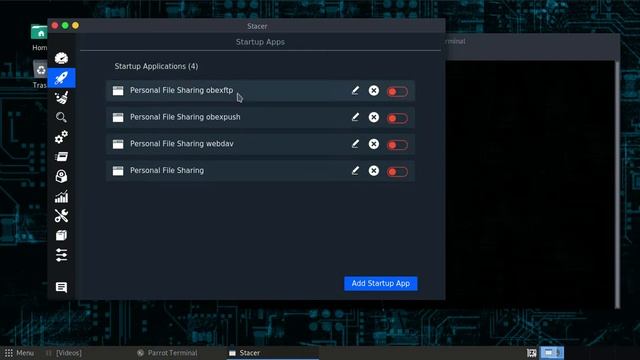Open the System Cleaner broom icon

(x=61, y=98)
